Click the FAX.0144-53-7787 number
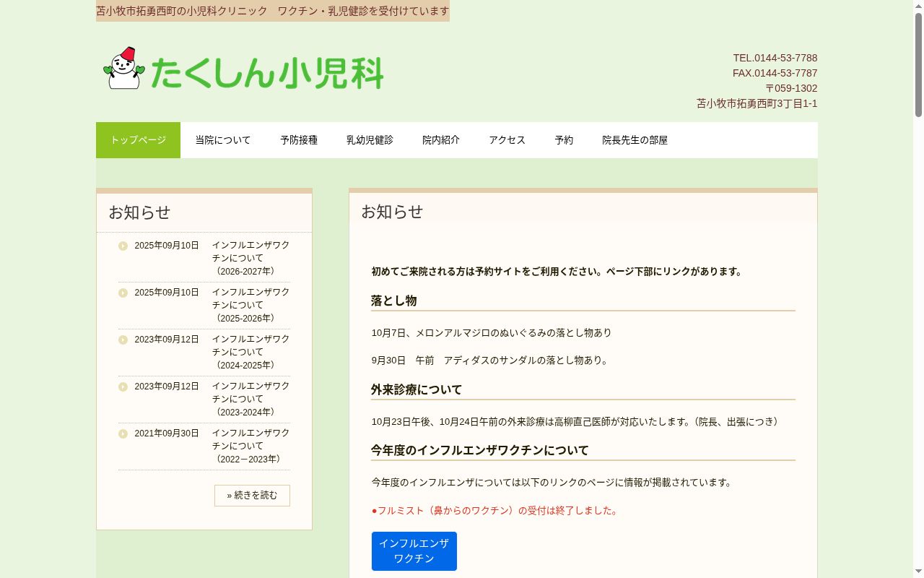The image size is (924, 578). [775, 73]
